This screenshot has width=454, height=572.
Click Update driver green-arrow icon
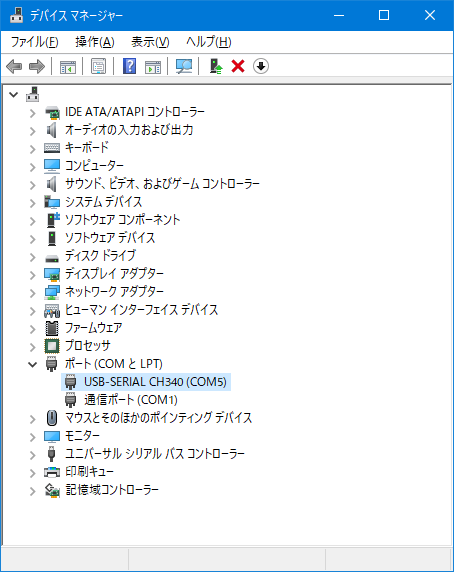click(x=216, y=66)
